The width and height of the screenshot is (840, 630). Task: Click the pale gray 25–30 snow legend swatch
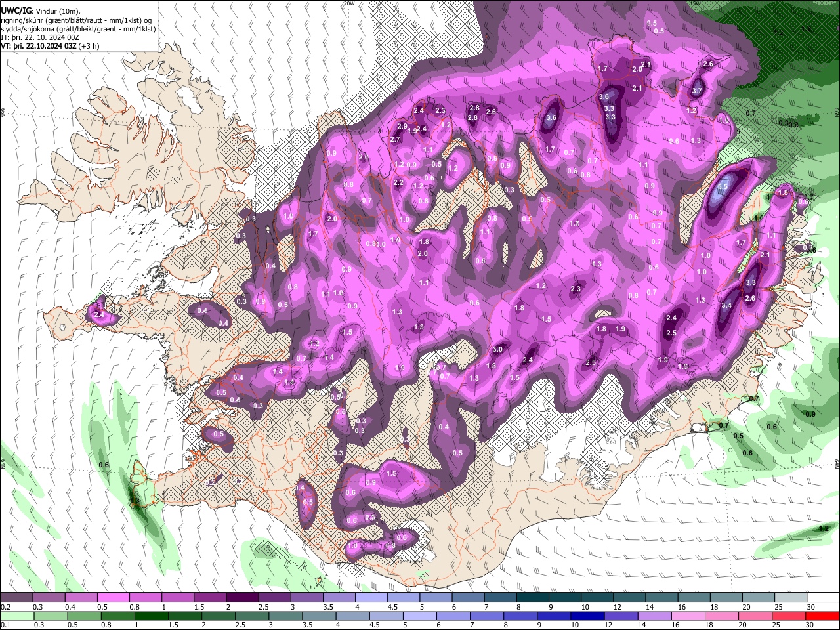coord(791,598)
